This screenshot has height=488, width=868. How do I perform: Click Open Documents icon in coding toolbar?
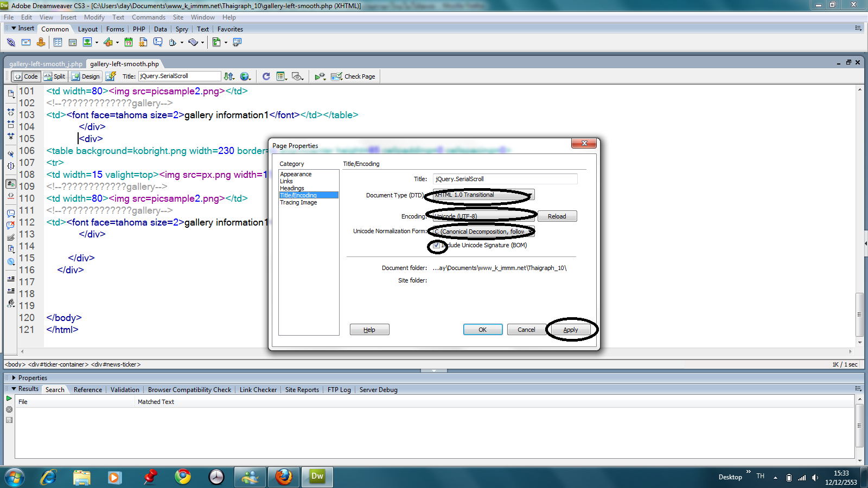click(11, 94)
